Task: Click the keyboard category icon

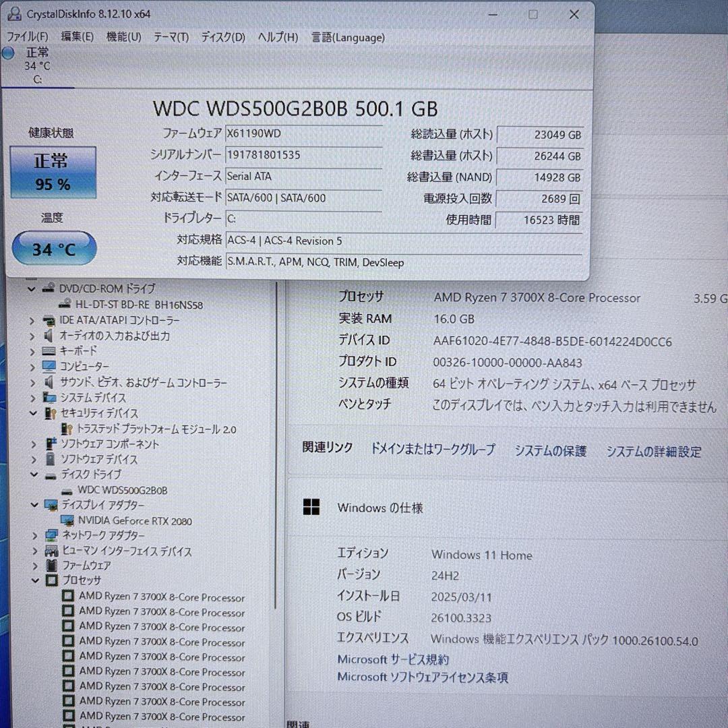Action: coord(49,351)
